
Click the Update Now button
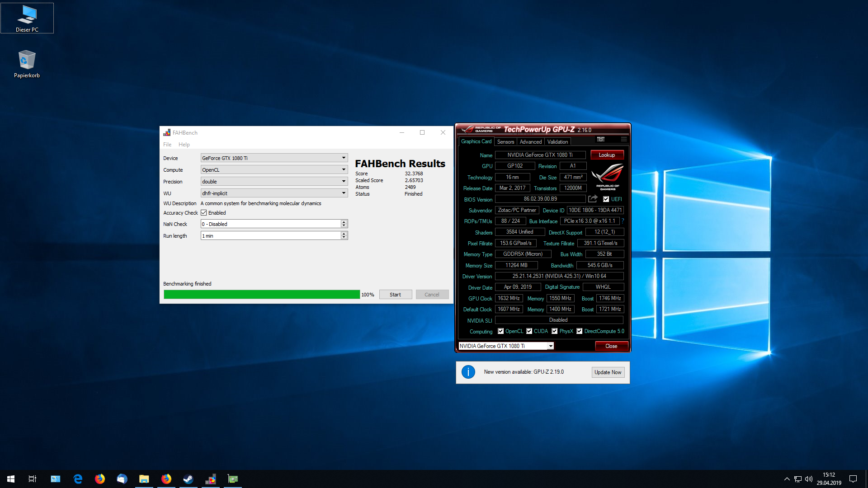tap(608, 372)
